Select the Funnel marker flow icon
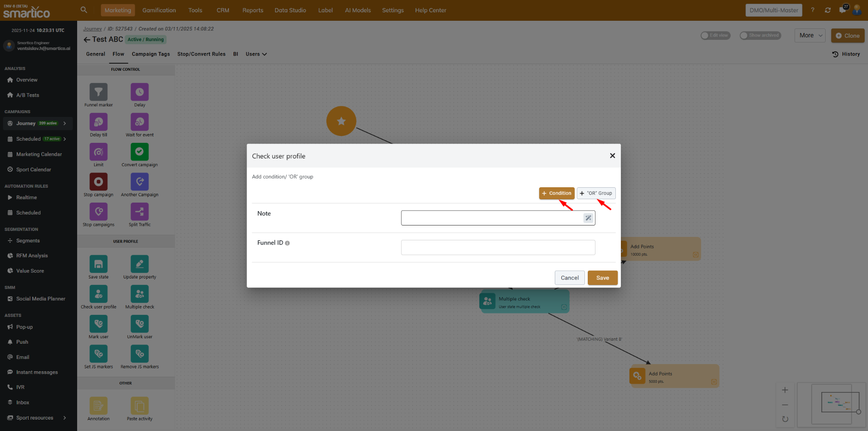Image resolution: width=868 pixels, height=431 pixels. (98, 92)
